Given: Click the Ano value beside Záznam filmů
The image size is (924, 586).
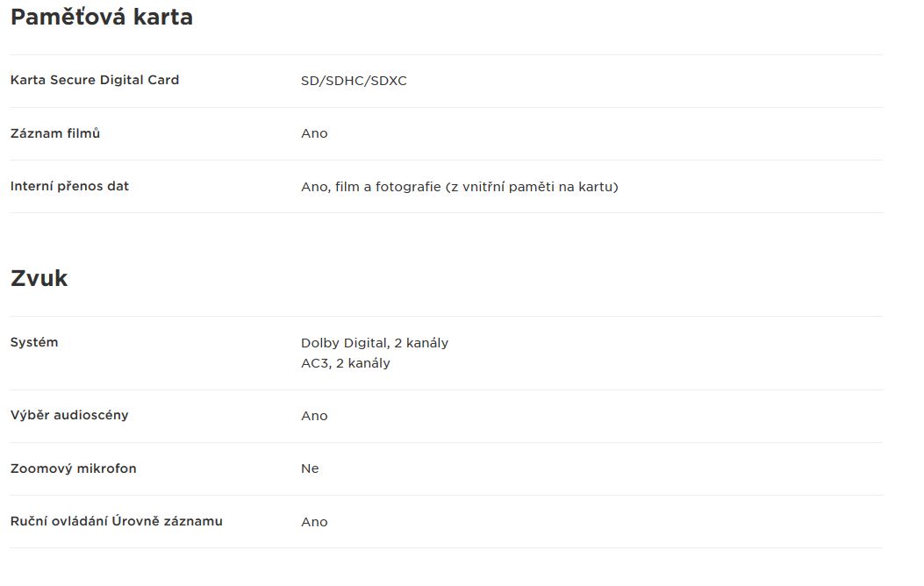Looking at the screenshot, I should (314, 133).
